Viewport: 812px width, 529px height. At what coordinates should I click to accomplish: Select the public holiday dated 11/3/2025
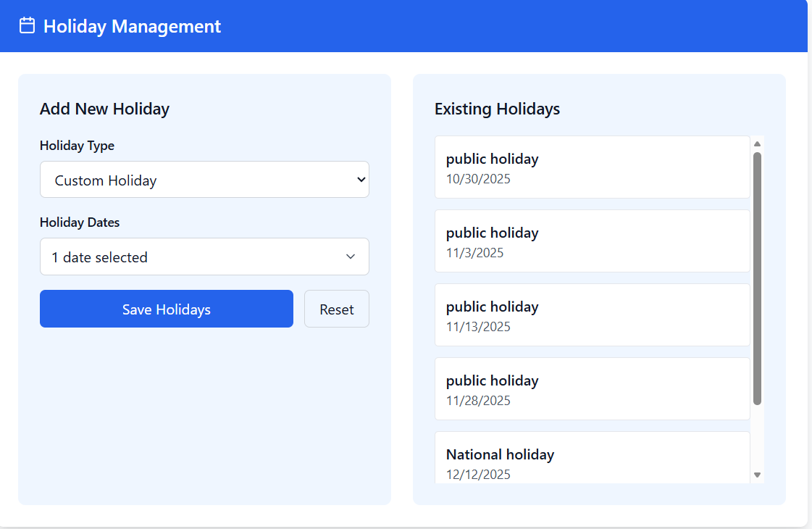tap(592, 241)
